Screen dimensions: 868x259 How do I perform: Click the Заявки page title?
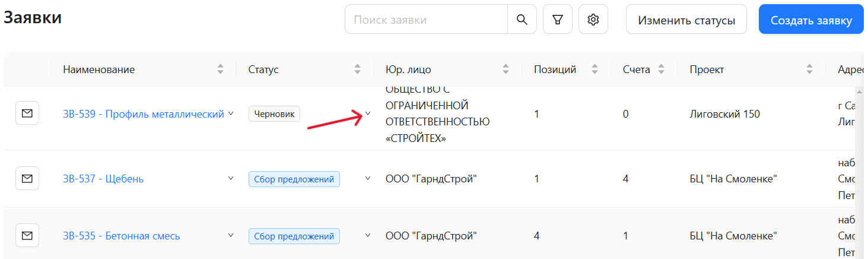pyautogui.click(x=33, y=18)
